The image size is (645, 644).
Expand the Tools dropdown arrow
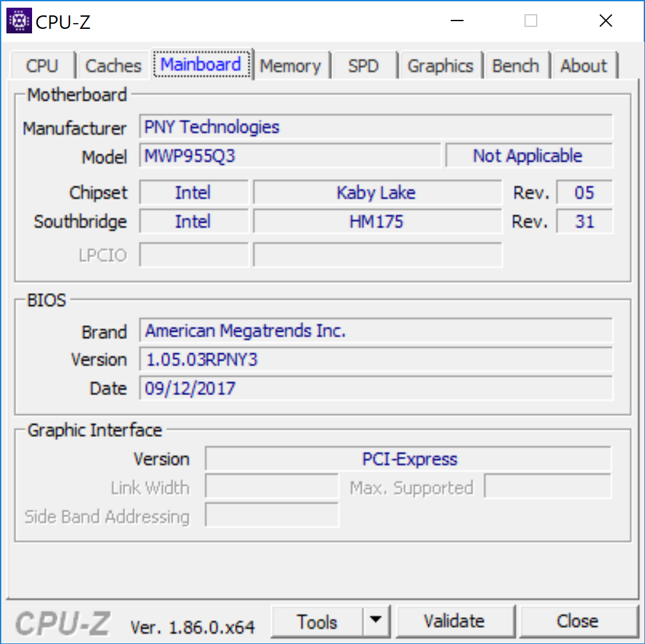(376, 620)
